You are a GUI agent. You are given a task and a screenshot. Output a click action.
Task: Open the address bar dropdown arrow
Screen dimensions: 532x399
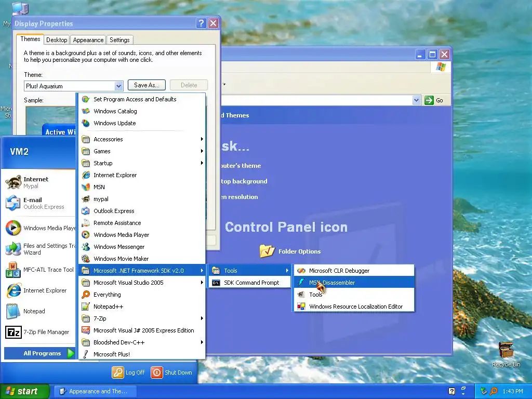pos(416,100)
